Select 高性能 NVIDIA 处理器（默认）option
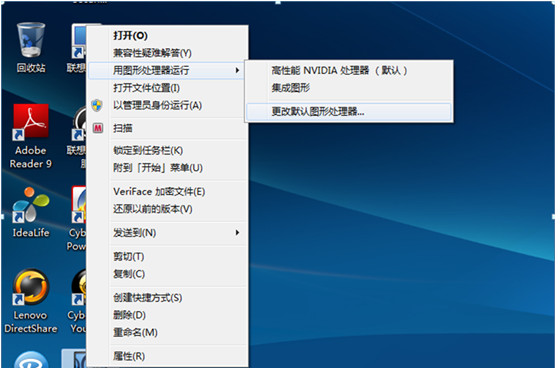The image size is (560, 368). coord(349,70)
